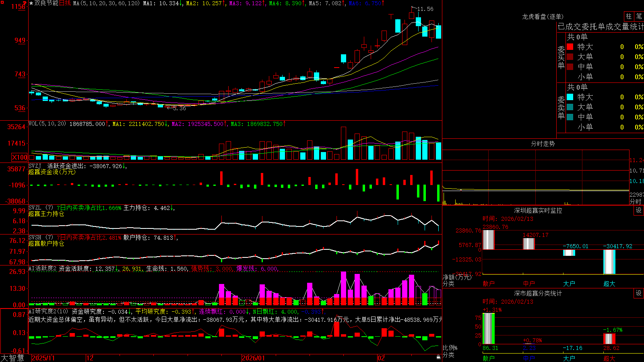Screen dimensions: 644x362
Task: Click the 分时走势 panel title
Action: pos(543,144)
